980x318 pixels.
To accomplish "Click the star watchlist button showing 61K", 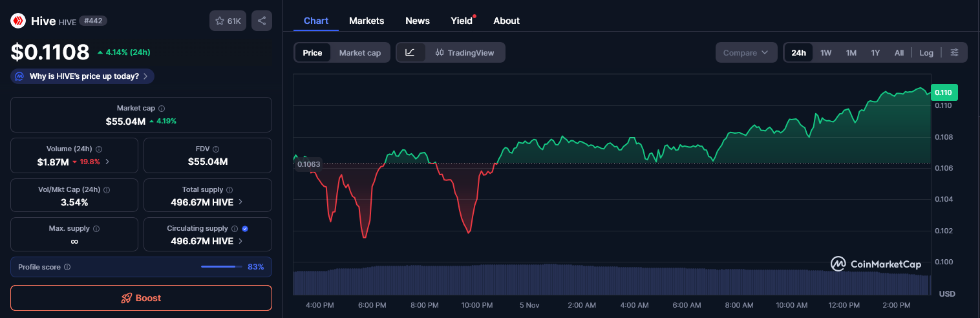I will (228, 21).
